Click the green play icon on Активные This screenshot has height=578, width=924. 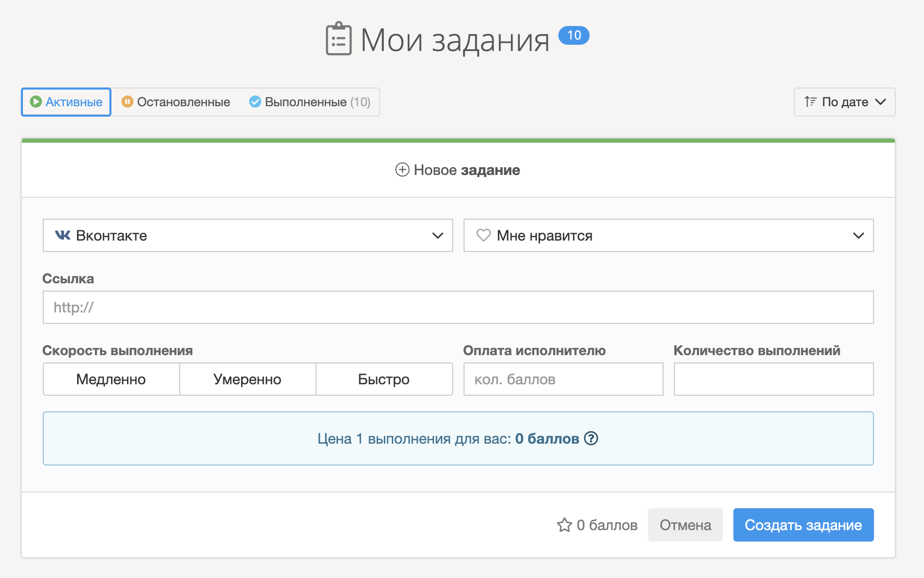pyautogui.click(x=36, y=102)
